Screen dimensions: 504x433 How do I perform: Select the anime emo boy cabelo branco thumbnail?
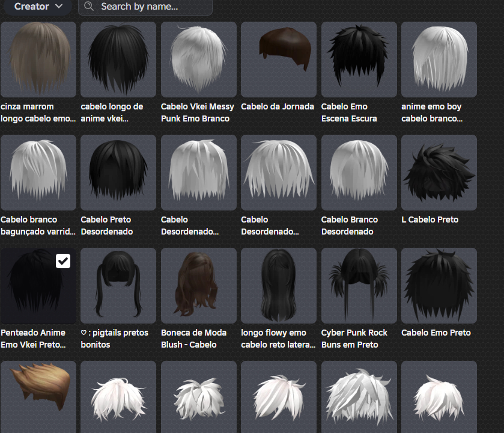(x=439, y=60)
